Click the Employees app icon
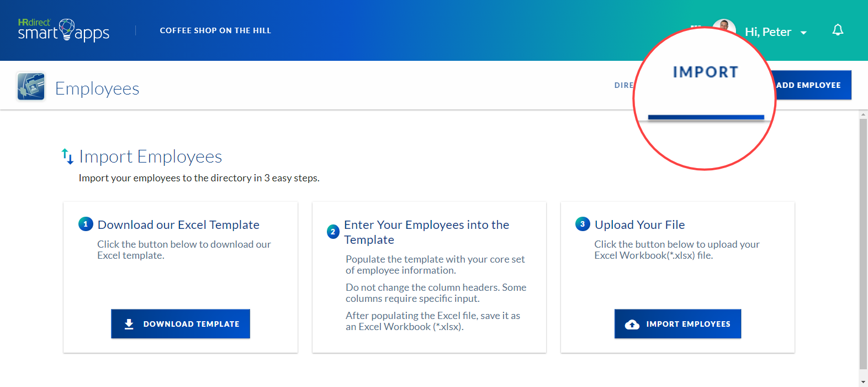 (x=31, y=86)
